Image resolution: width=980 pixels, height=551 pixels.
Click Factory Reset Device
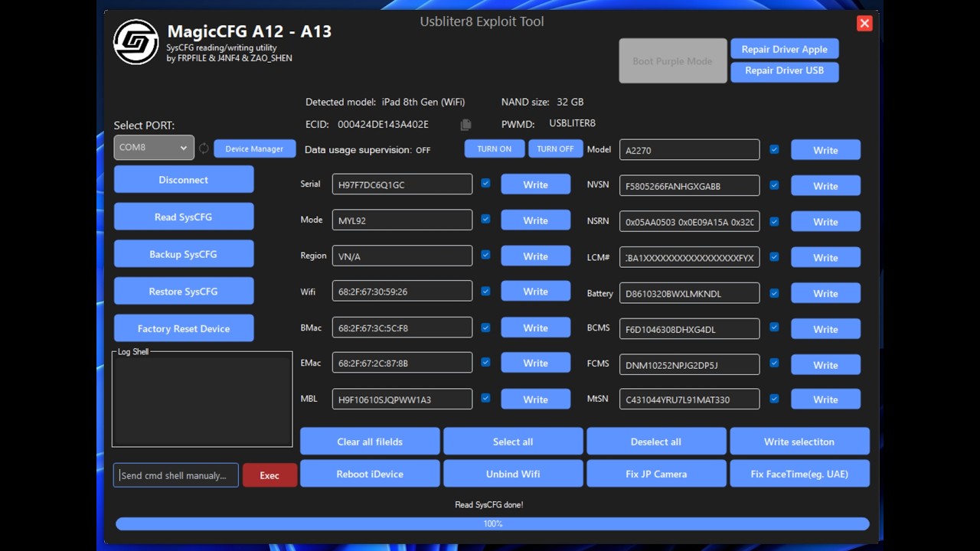click(x=184, y=328)
